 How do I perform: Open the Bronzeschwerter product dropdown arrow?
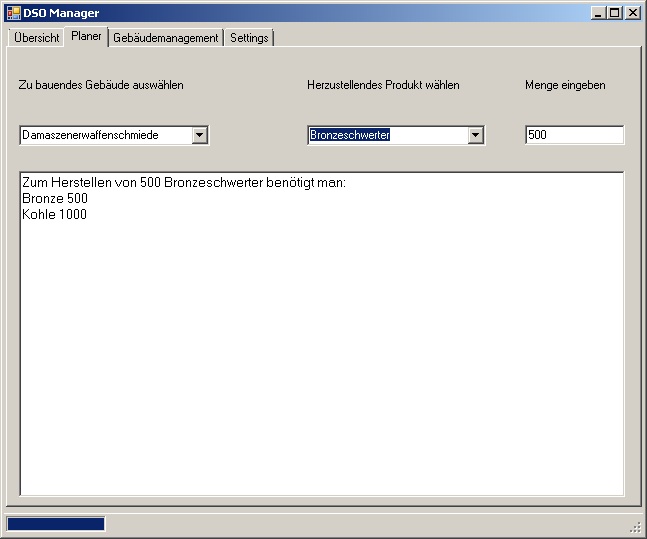point(476,135)
